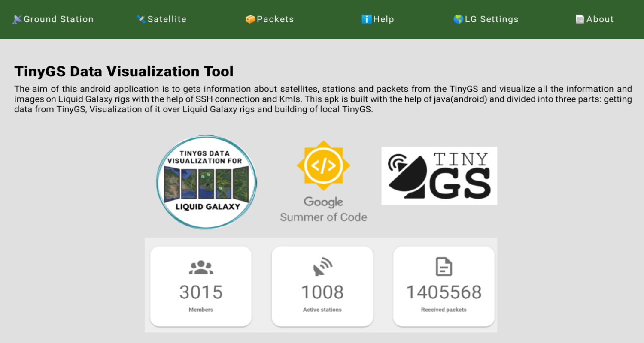
Task: Click the Liquid Galaxy circular logo
Action: point(207,182)
